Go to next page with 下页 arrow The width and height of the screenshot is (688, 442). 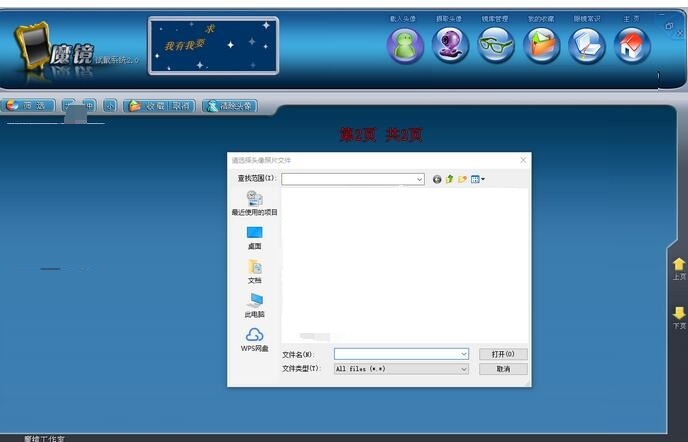(x=679, y=318)
